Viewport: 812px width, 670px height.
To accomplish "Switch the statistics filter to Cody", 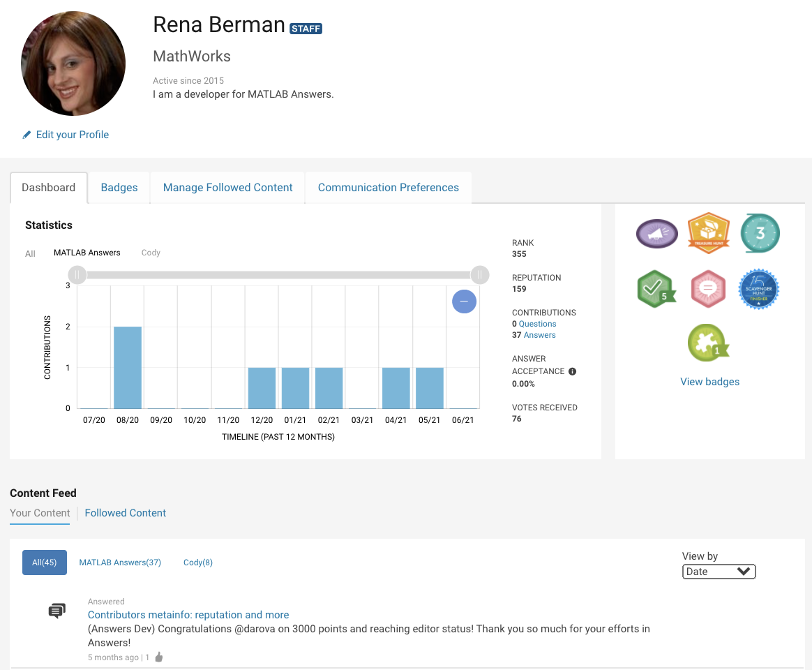I will 151,253.
